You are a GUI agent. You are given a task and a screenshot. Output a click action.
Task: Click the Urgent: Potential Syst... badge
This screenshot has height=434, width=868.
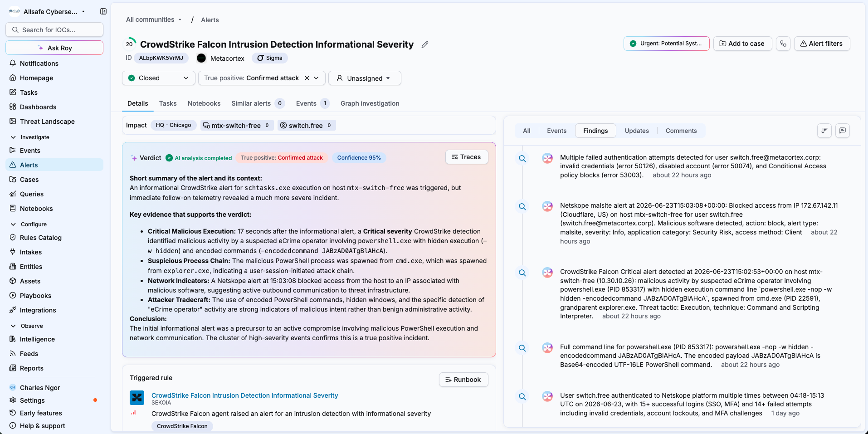click(667, 44)
